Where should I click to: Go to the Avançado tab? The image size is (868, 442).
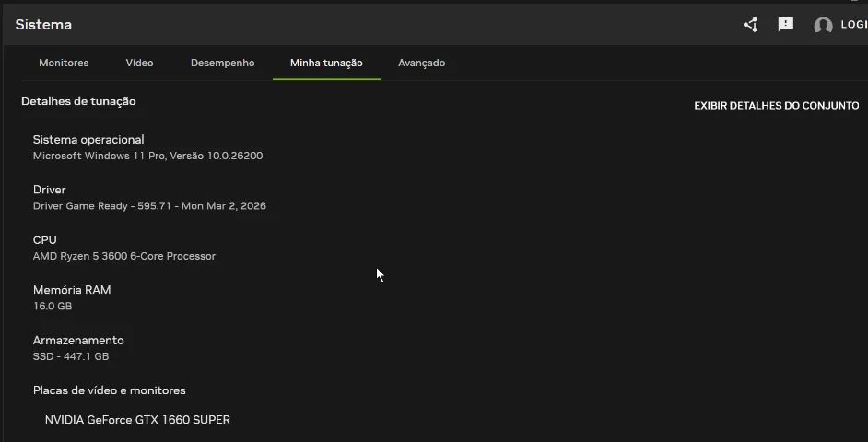(421, 63)
